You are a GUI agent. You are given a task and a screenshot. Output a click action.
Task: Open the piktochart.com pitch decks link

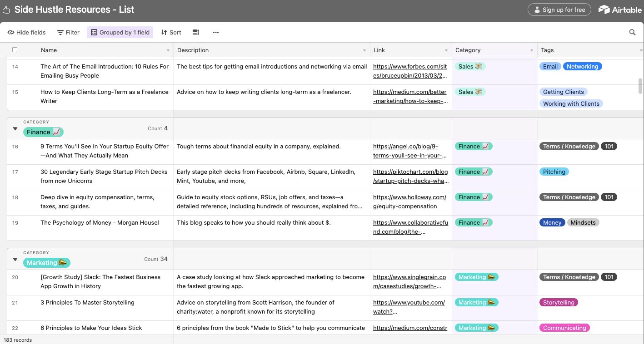pyautogui.click(x=410, y=176)
